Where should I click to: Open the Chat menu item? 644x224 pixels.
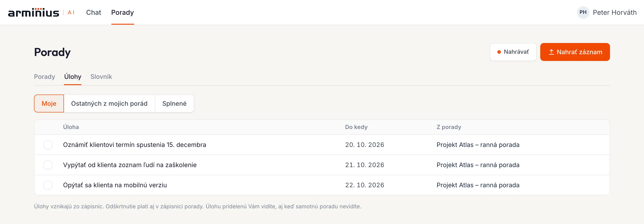click(93, 12)
